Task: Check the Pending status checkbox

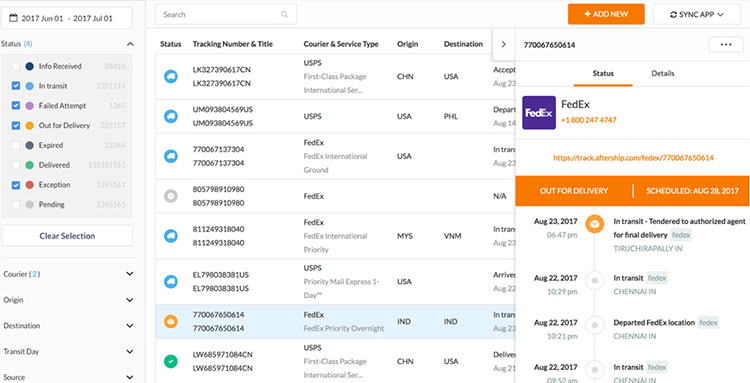Action: coord(16,205)
